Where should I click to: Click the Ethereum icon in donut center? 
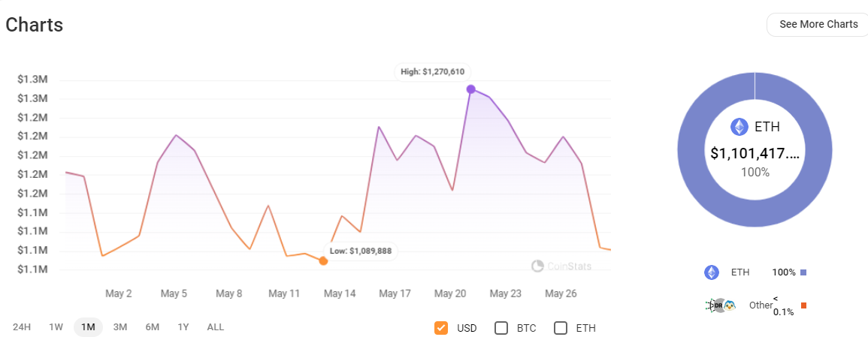click(x=739, y=127)
